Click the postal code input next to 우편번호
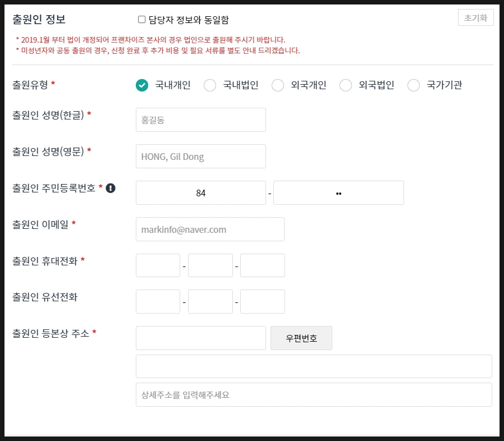504x441 pixels. pos(200,338)
